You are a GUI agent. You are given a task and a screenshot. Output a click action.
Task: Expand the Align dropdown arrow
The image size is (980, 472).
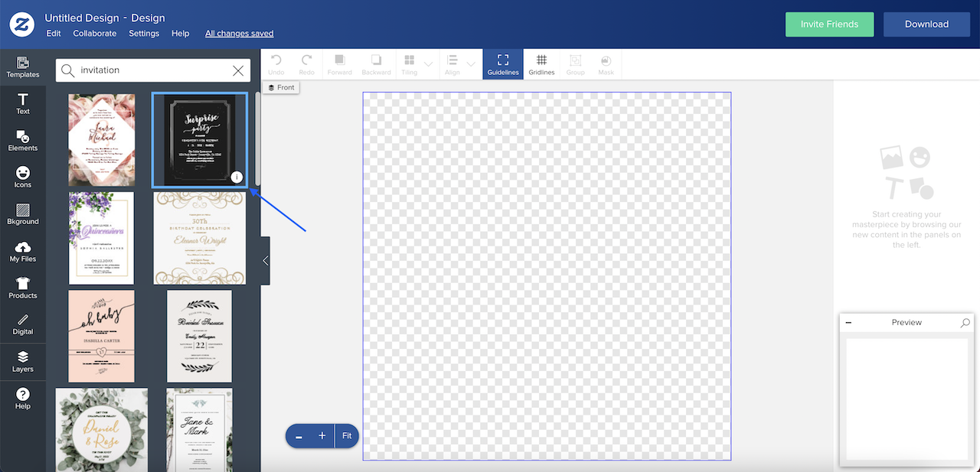click(x=471, y=63)
